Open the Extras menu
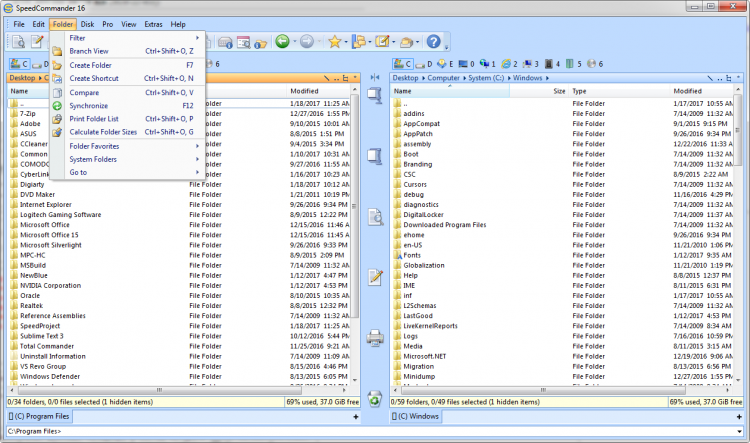This screenshot has height=443, width=750. click(154, 24)
